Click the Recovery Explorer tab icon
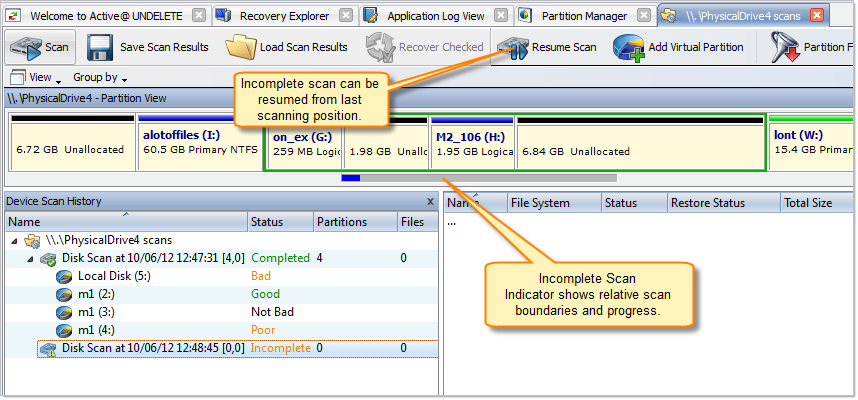858x400 pixels. [223, 16]
